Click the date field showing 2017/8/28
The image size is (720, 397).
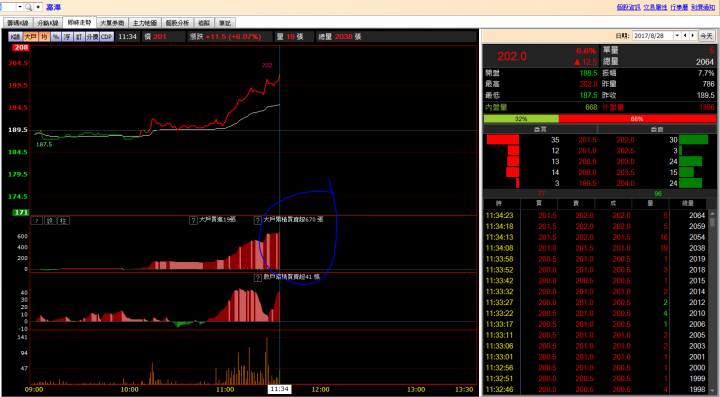tap(652, 36)
